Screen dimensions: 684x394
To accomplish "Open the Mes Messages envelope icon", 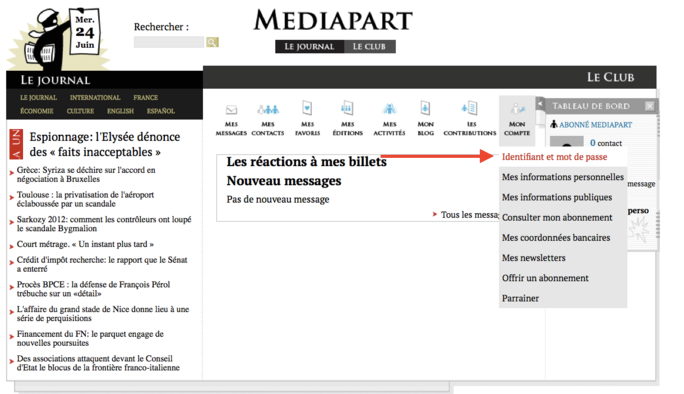I will coord(231,110).
